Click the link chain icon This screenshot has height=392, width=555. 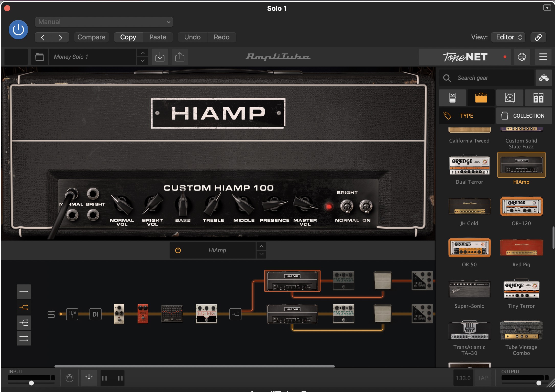538,37
